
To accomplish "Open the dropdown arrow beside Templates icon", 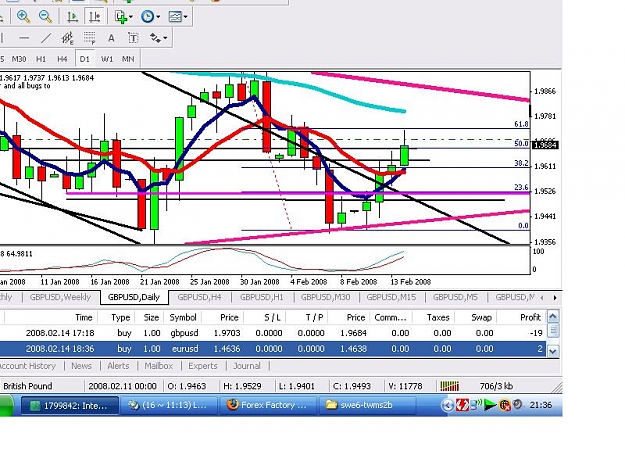I will [185, 17].
